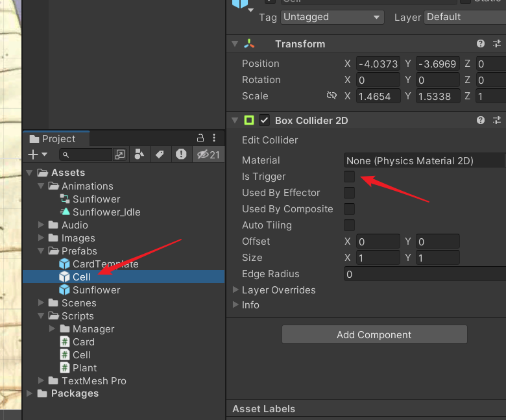Viewport: 506px width, 420px height.
Task: Open the Tag dropdown showing Untagged
Action: tap(332, 18)
